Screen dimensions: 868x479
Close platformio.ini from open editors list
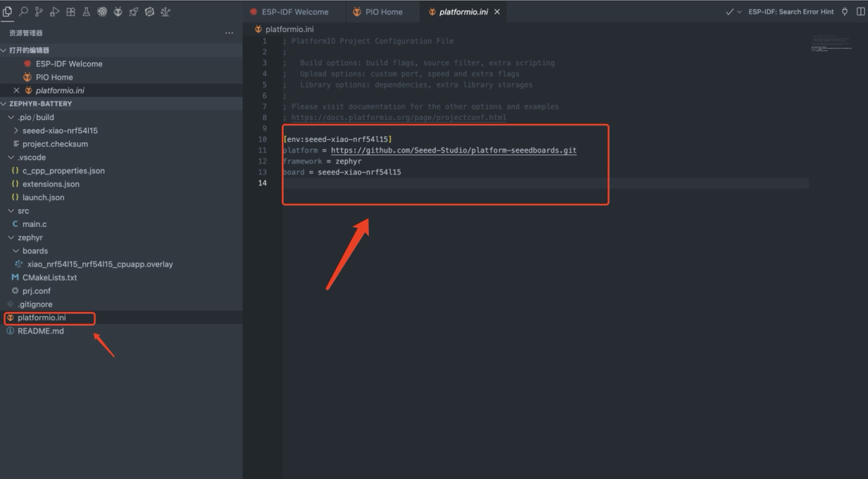point(16,90)
